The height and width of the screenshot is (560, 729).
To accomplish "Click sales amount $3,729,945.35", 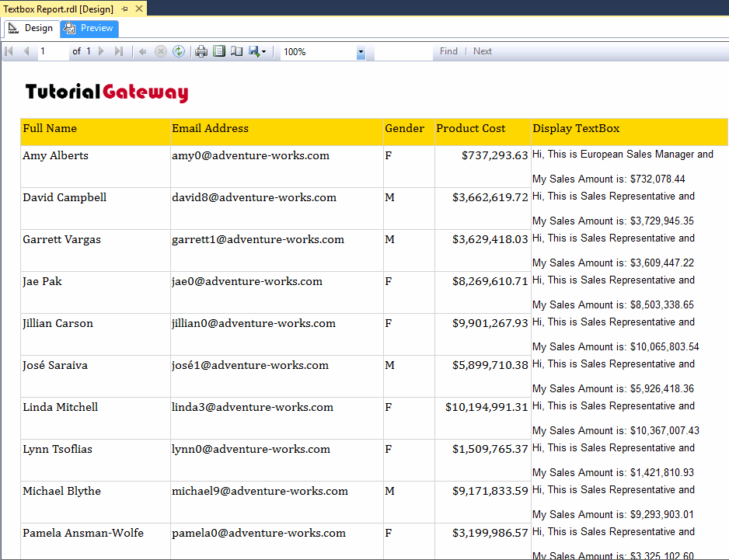I will click(x=662, y=221).
